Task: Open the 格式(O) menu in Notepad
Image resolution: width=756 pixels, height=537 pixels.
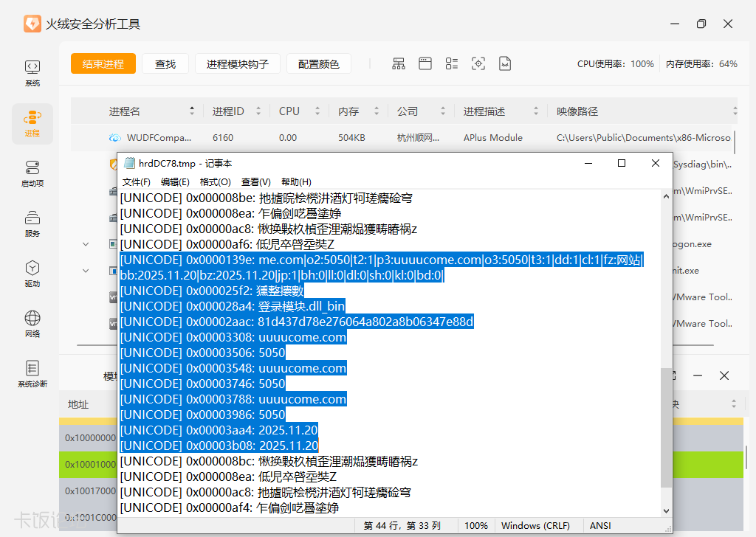Action: pyautogui.click(x=216, y=181)
